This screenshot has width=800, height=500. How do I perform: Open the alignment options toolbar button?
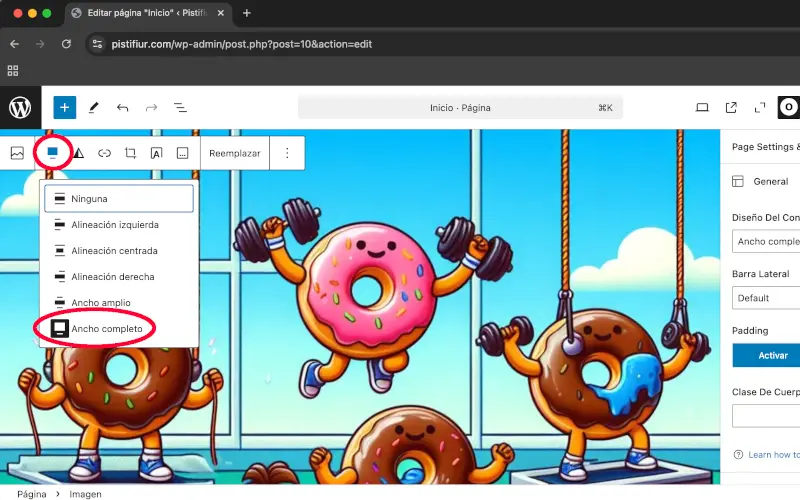click(x=53, y=153)
